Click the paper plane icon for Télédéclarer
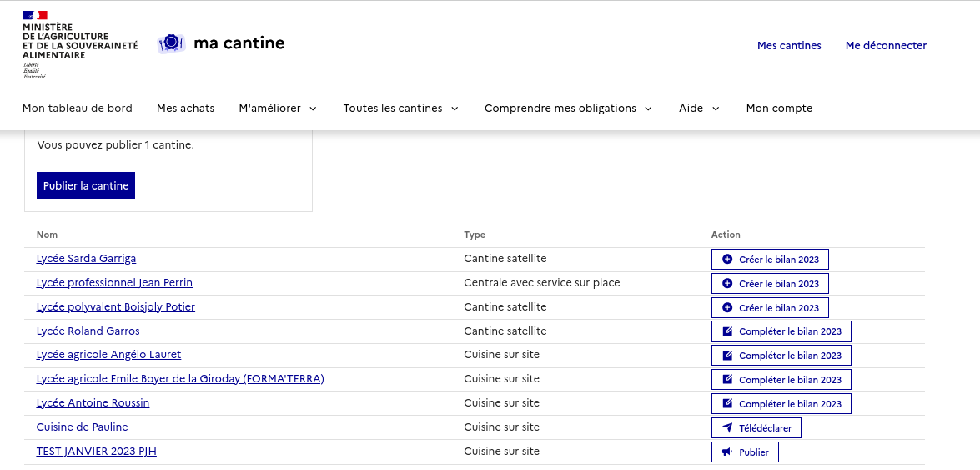Screen dimensions: 980x470 pyautogui.click(x=727, y=428)
